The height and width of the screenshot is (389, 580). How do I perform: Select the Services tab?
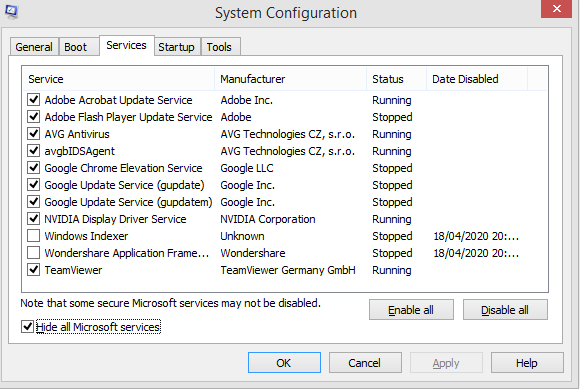click(x=127, y=45)
